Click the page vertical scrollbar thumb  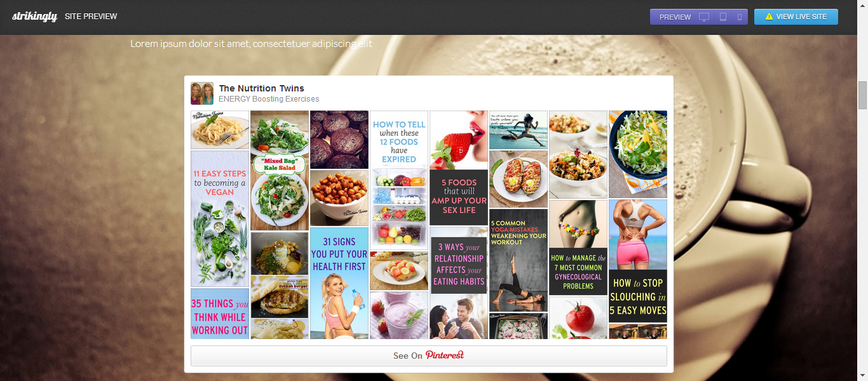coord(862,95)
